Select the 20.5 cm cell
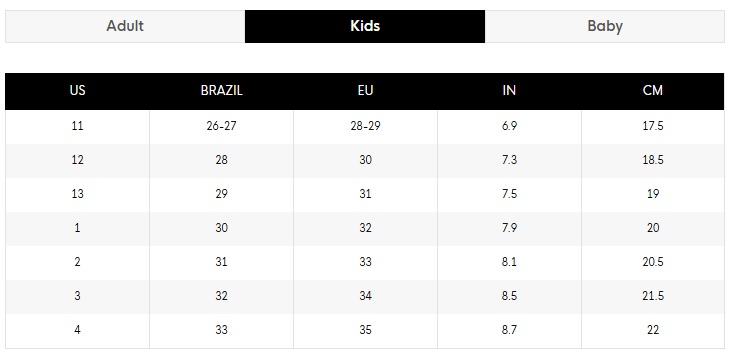The width and height of the screenshot is (736, 363). pyautogui.click(x=653, y=263)
